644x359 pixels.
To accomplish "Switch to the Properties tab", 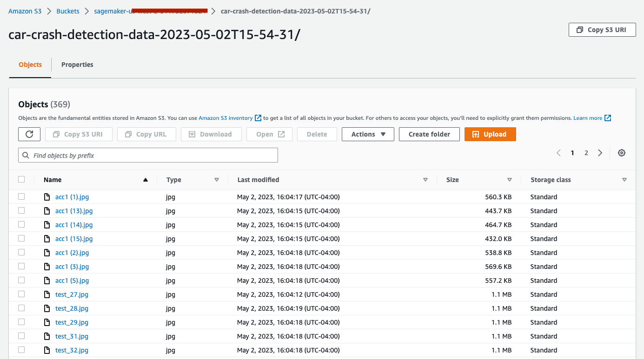I will pos(77,65).
